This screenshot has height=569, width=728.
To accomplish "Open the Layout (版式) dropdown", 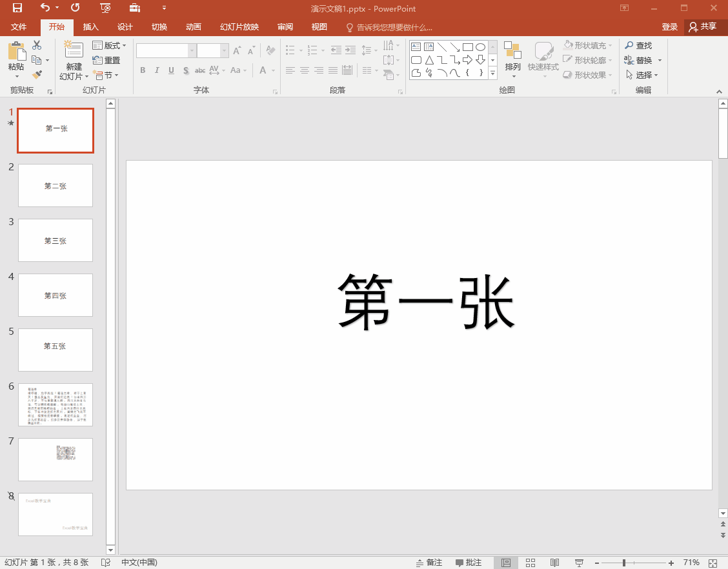I will (x=109, y=46).
